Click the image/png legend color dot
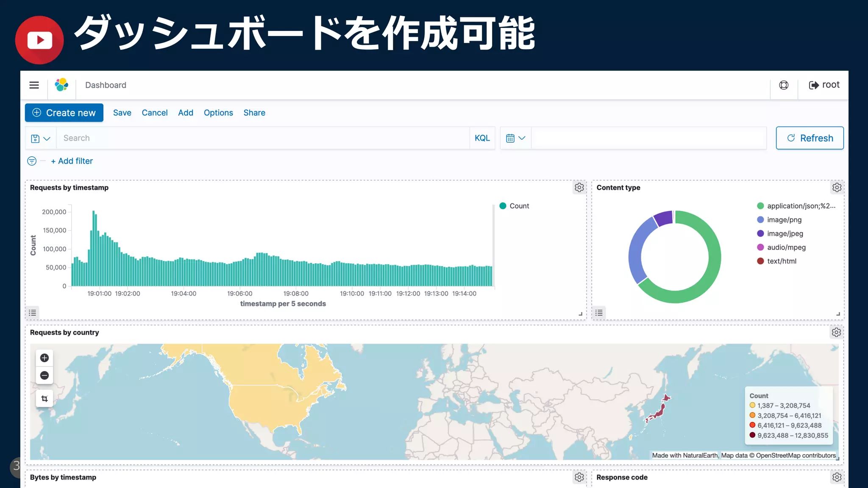868x488 pixels. pyautogui.click(x=760, y=220)
